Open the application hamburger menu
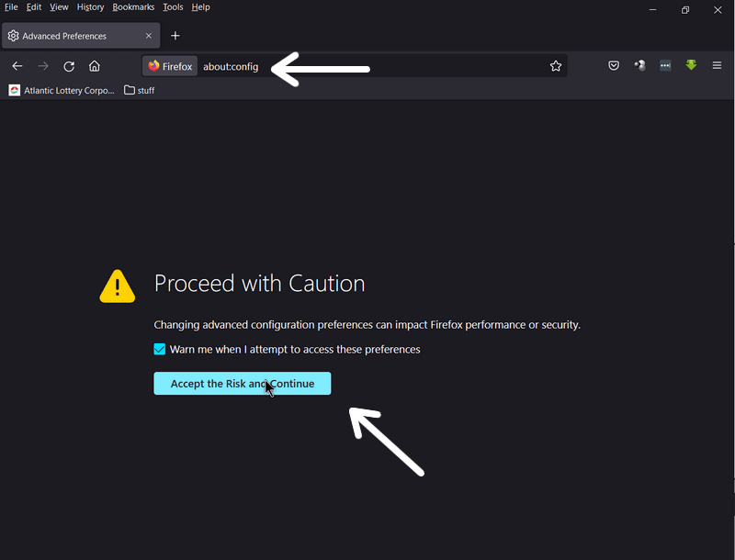Viewport: 735px width, 560px height. (x=717, y=65)
